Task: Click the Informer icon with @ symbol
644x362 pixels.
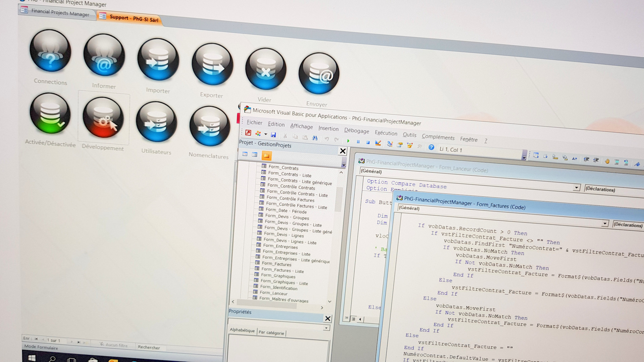Action: click(104, 55)
